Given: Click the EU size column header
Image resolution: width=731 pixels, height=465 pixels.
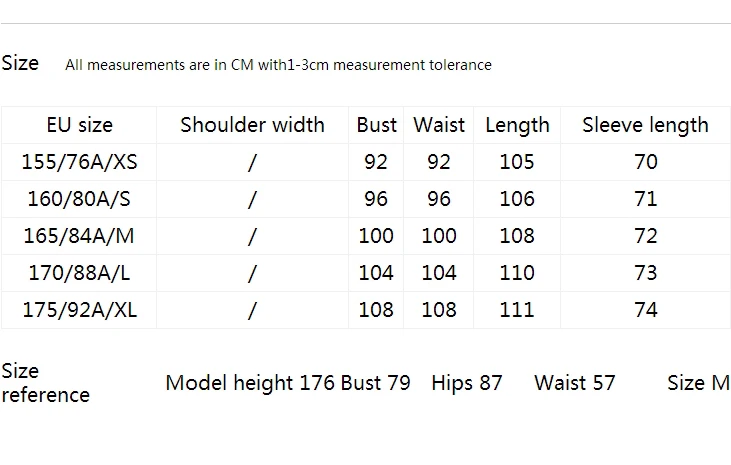Looking at the screenshot, I should point(80,125).
